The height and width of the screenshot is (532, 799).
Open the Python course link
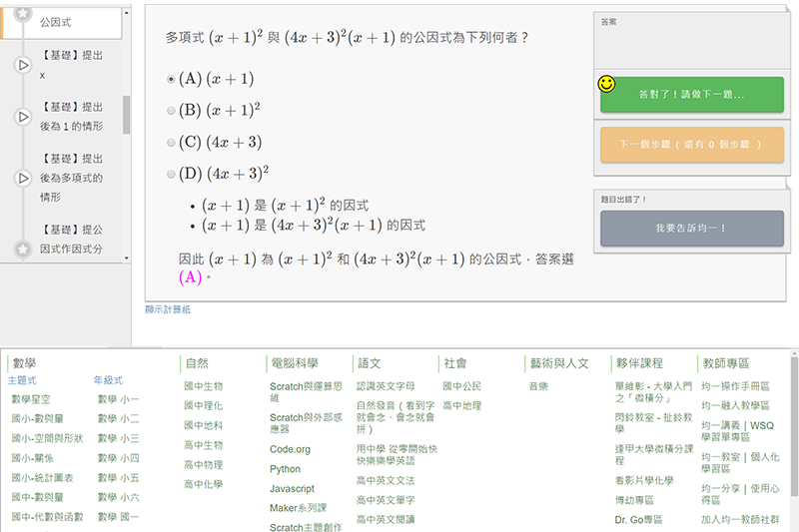(285, 469)
